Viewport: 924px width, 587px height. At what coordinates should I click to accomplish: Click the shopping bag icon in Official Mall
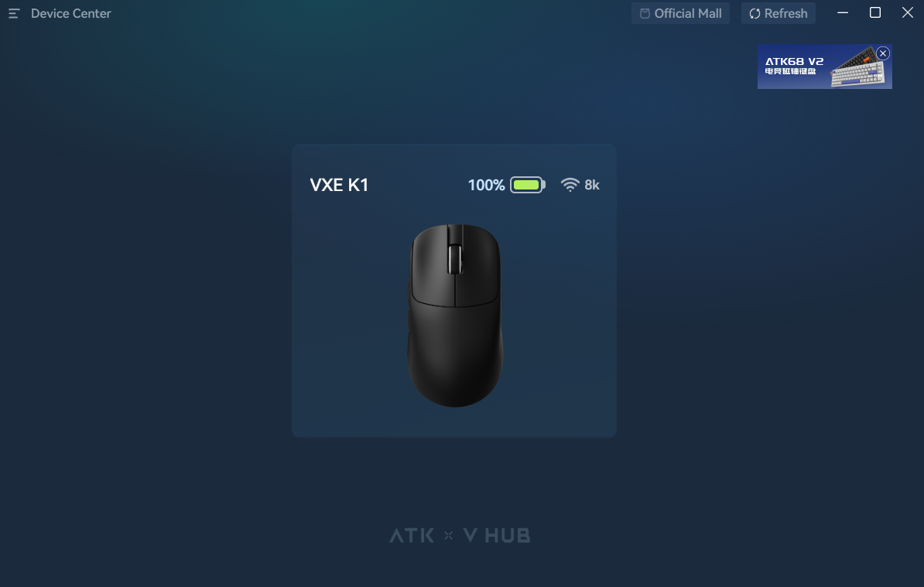(x=645, y=14)
